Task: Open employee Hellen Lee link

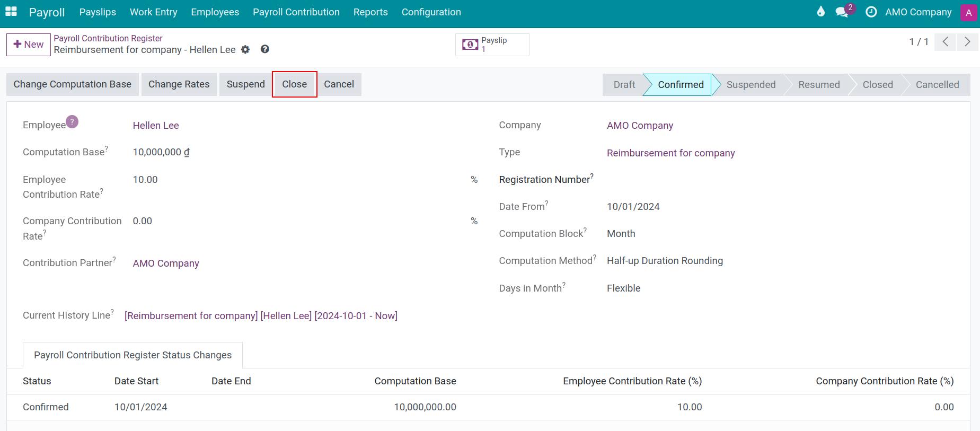Action: 156,126
